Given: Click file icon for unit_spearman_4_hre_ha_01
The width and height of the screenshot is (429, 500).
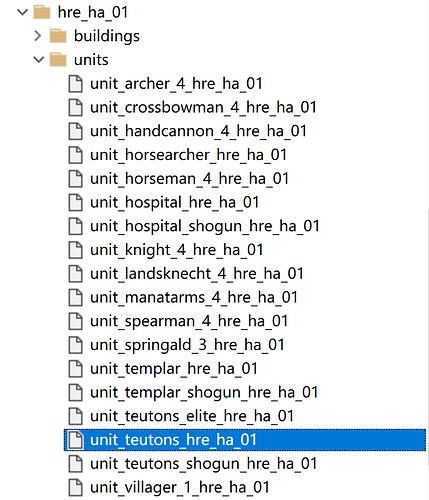Looking at the screenshot, I should click(76, 321).
